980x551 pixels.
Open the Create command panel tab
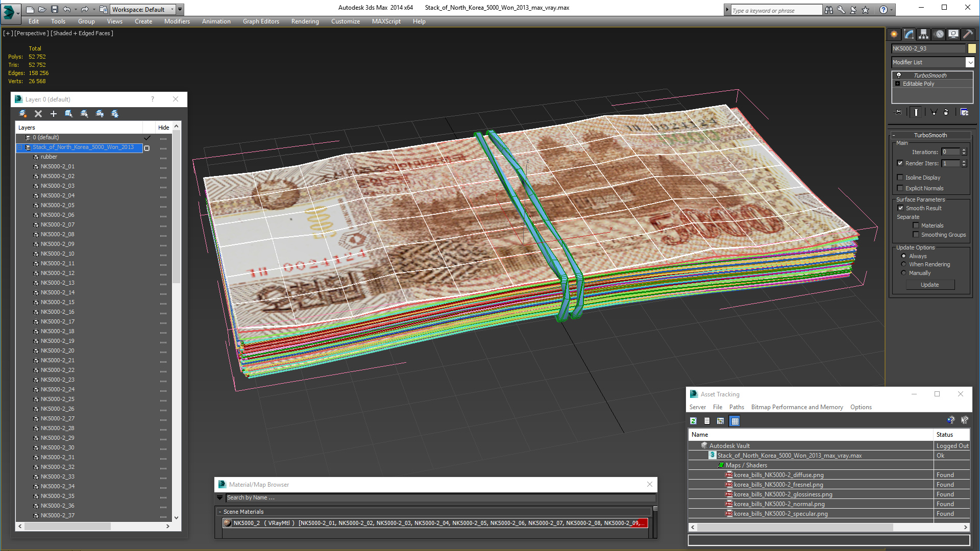pos(894,34)
